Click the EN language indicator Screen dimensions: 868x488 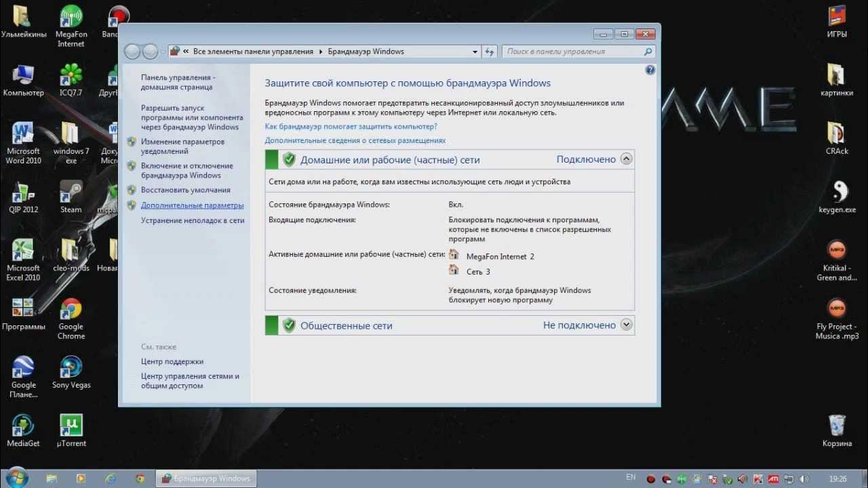click(x=631, y=478)
